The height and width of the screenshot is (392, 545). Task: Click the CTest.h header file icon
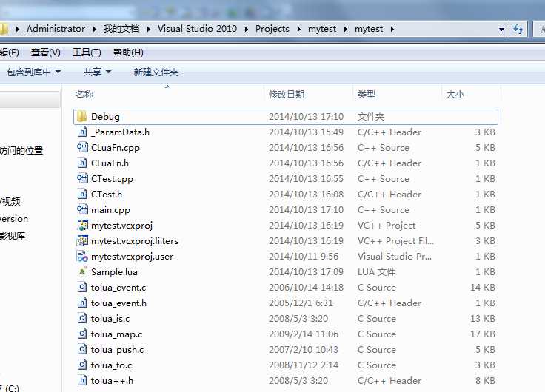tap(82, 194)
